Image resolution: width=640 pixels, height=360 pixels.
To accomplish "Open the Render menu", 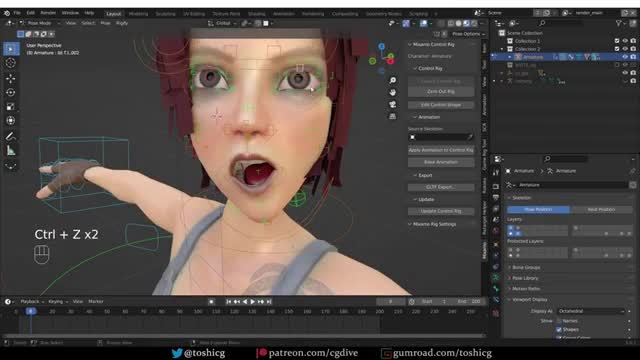I will (48, 13).
